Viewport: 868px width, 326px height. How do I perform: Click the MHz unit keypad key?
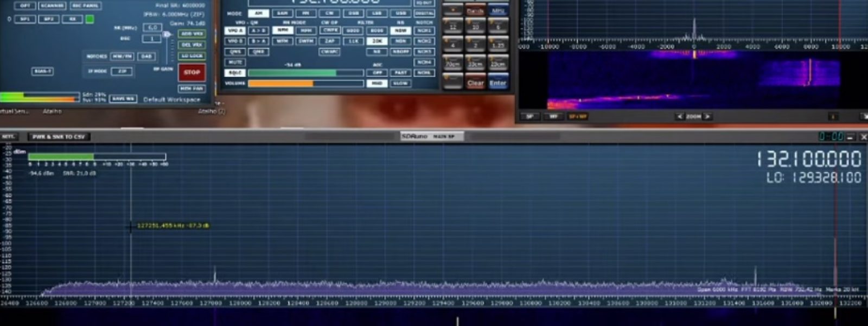tap(498, 11)
